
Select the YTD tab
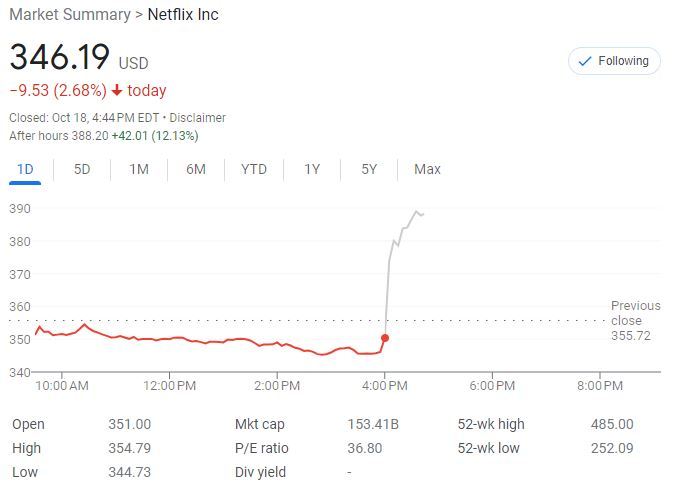pos(254,169)
